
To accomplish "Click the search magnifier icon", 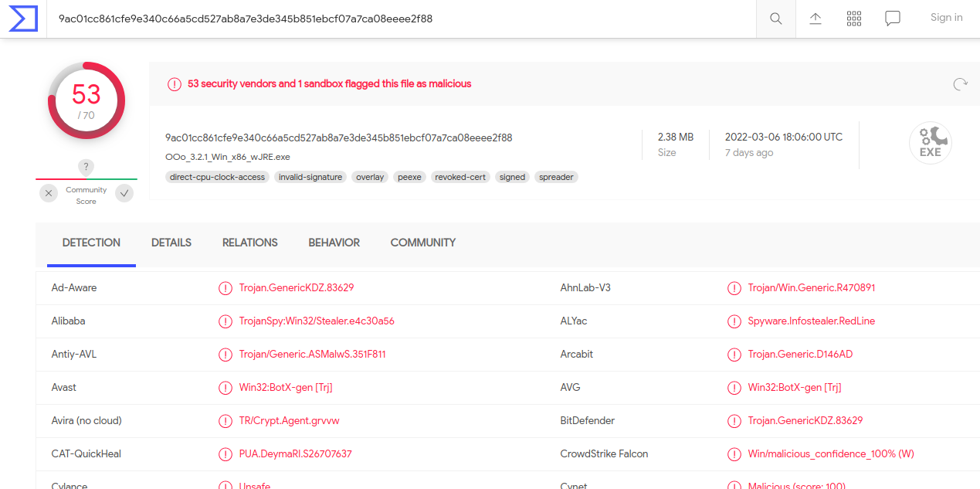I will [775, 18].
